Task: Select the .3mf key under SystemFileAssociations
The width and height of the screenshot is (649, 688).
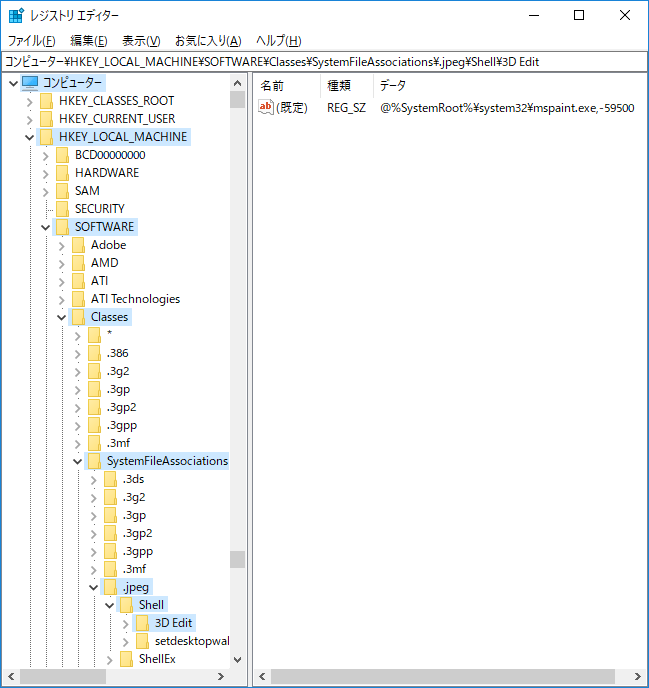Action: pos(134,569)
